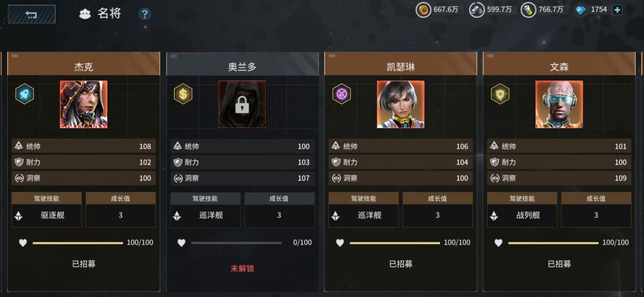The image size is (644, 297).
Task: Click the back arrow button
Action: coord(32,14)
